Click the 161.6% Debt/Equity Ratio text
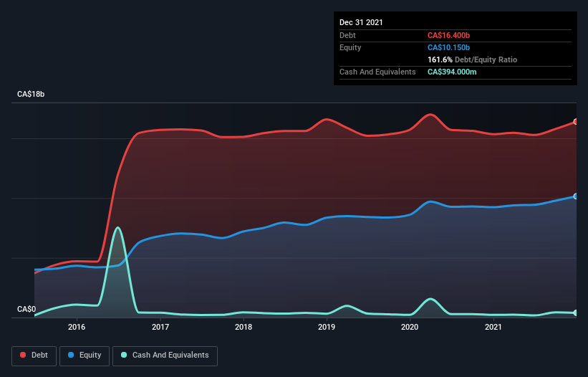Image resolution: width=588 pixels, height=377 pixels. tap(472, 59)
